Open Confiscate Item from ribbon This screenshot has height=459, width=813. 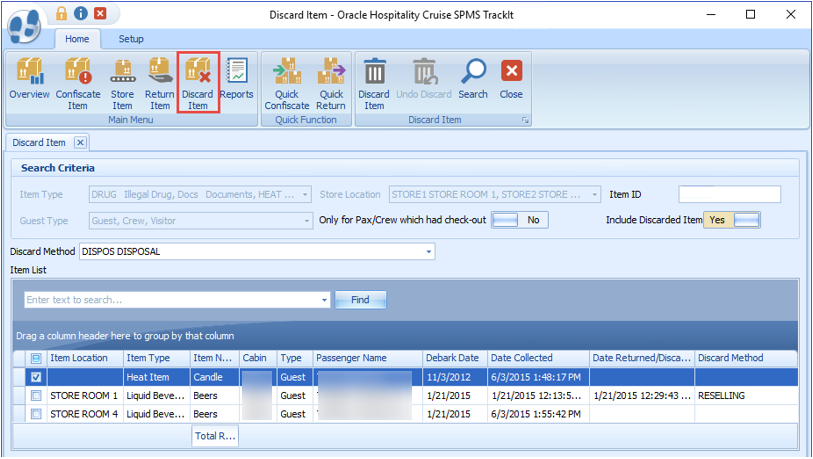(x=78, y=84)
